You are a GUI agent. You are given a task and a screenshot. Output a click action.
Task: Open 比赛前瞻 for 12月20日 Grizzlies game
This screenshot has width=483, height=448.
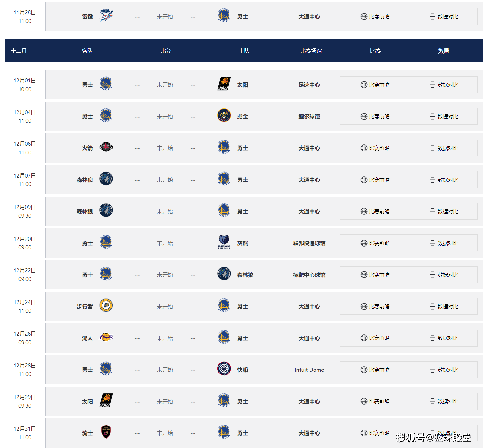click(374, 243)
